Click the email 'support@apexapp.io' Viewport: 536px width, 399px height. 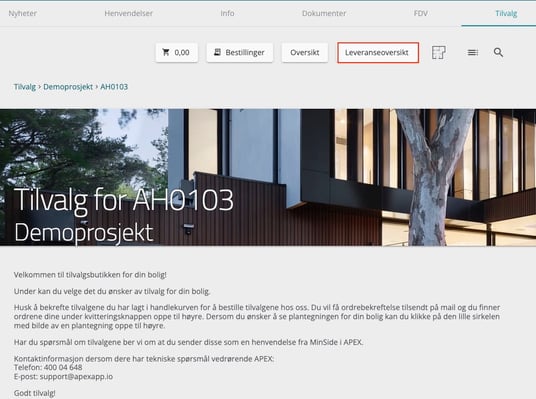coord(76,377)
